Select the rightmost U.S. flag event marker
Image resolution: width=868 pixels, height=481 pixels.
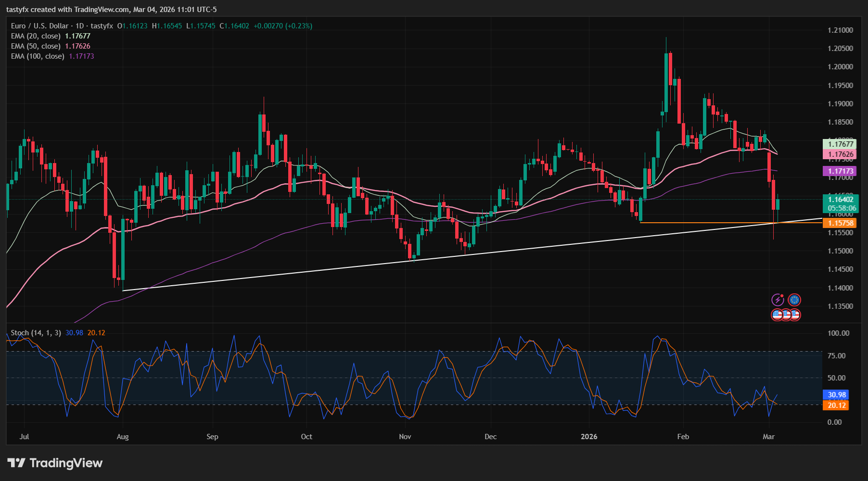796,315
